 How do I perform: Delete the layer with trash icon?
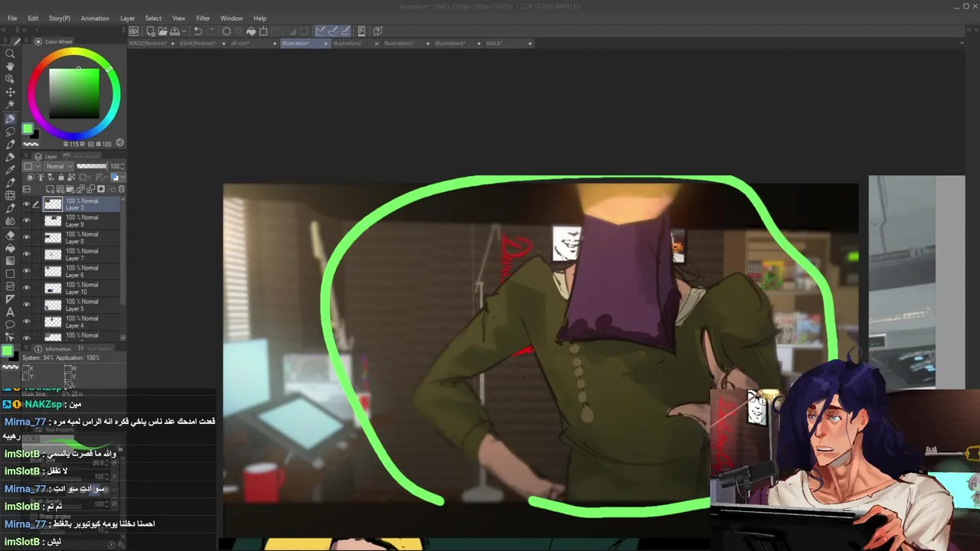coord(121,189)
